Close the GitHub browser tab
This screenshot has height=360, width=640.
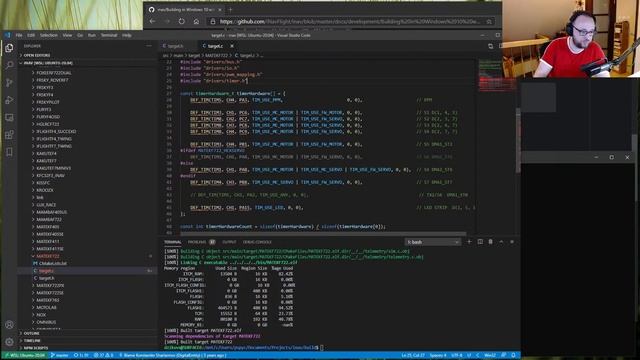(220, 9)
